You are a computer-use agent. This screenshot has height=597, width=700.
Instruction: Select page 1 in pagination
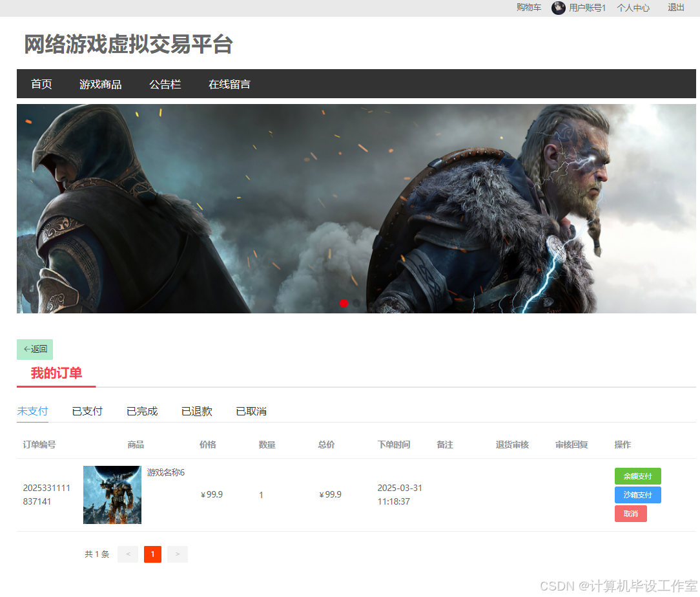152,554
